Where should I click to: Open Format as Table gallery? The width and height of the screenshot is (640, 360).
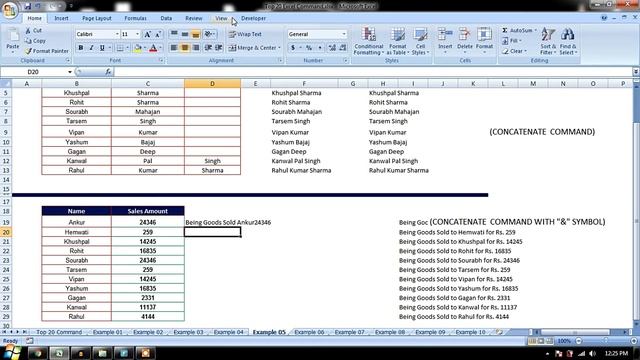397,41
